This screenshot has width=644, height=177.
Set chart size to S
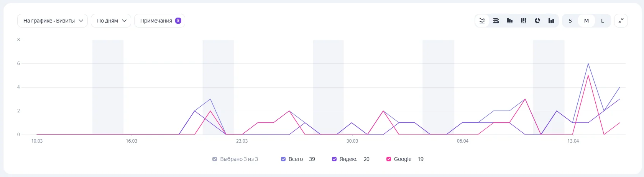coord(570,21)
